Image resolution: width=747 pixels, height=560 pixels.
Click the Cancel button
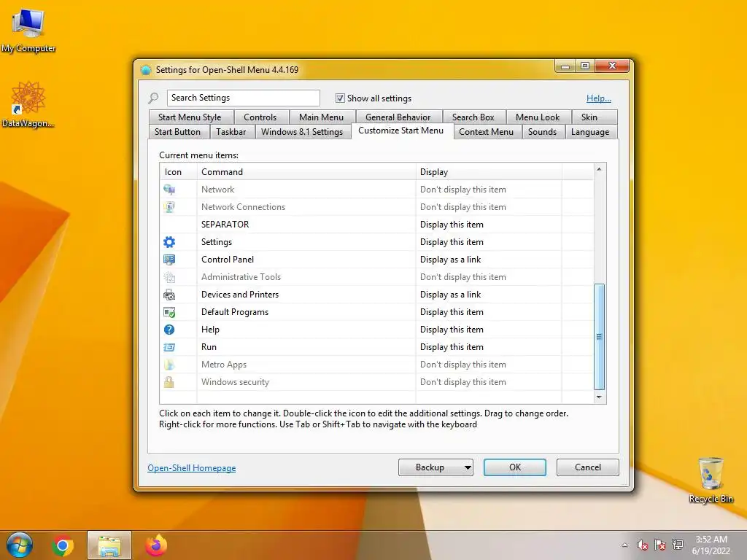point(587,467)
